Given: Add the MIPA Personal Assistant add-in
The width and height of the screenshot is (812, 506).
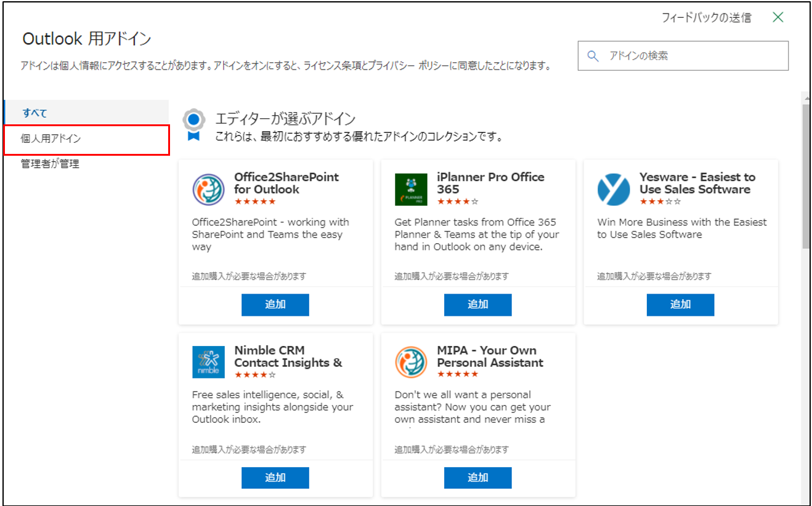Looking at the screenshot, I should [x=477, y=477].
